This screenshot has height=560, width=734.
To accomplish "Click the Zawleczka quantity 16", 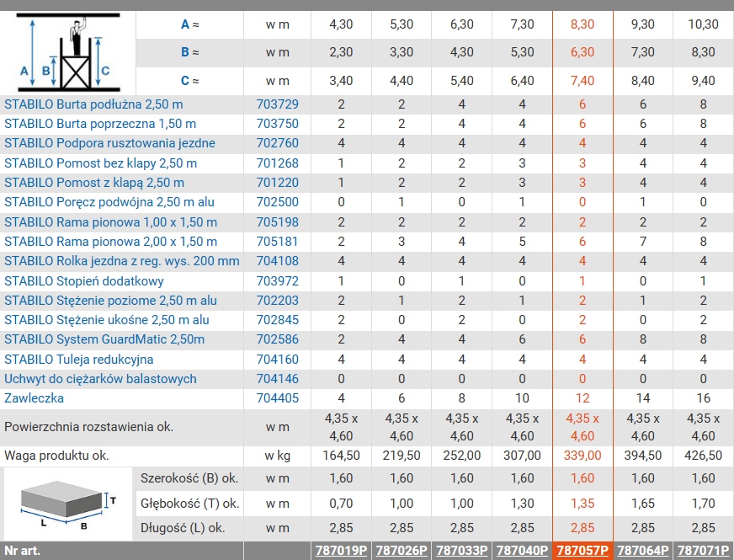I will (x=703, y=398).
